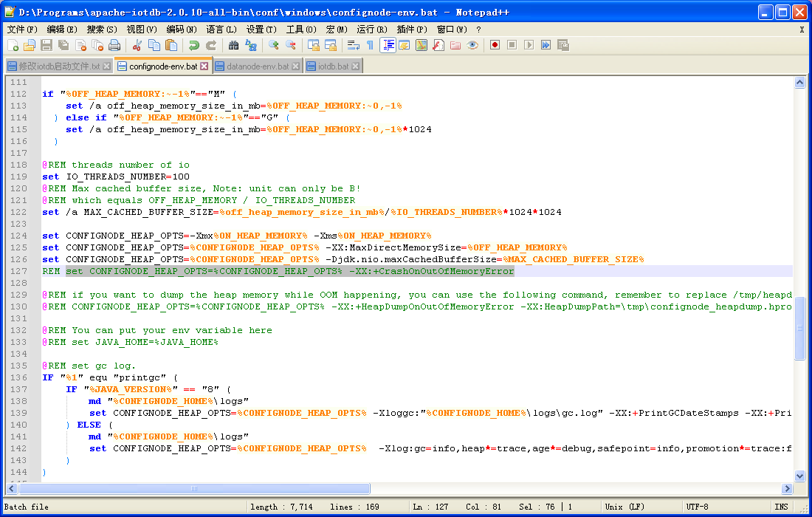Screen dimensions: 812x517
Task: Click the horizontal scrollbar right arrow
Action: click(787, 488)
